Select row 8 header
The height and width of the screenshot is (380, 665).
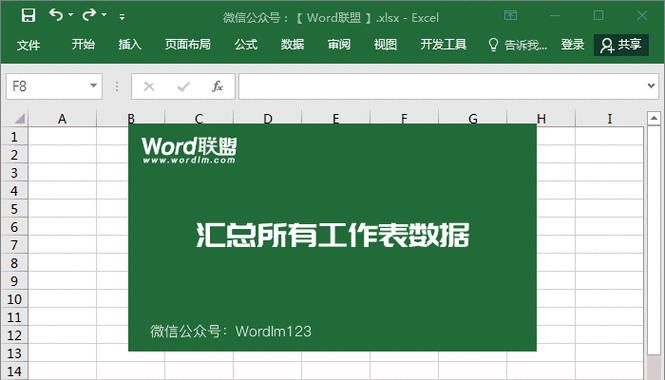pyautogui.click(x=14, y=263)
